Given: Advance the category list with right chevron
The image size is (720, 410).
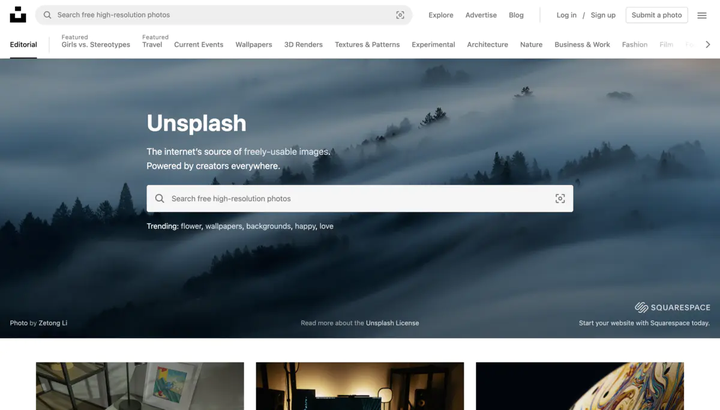Looking at the screenshot, I should (x=708, y=45).
